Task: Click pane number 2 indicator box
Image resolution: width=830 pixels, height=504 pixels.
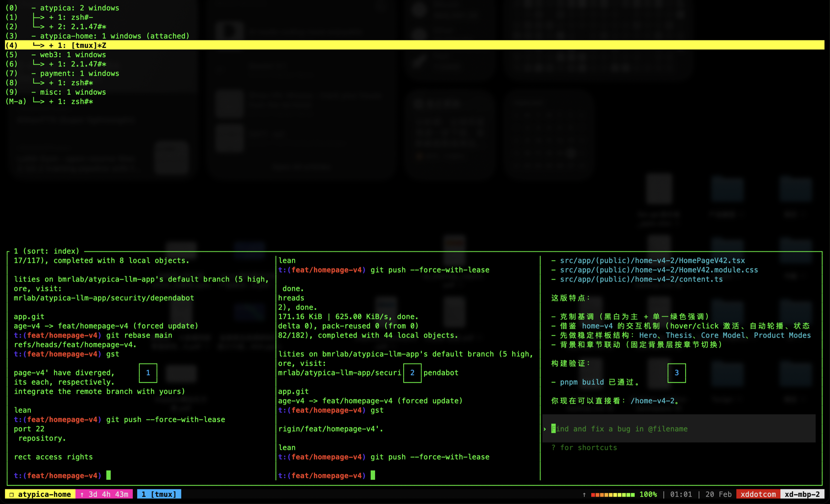Action: pyautogui.click(x=412, y=373)
